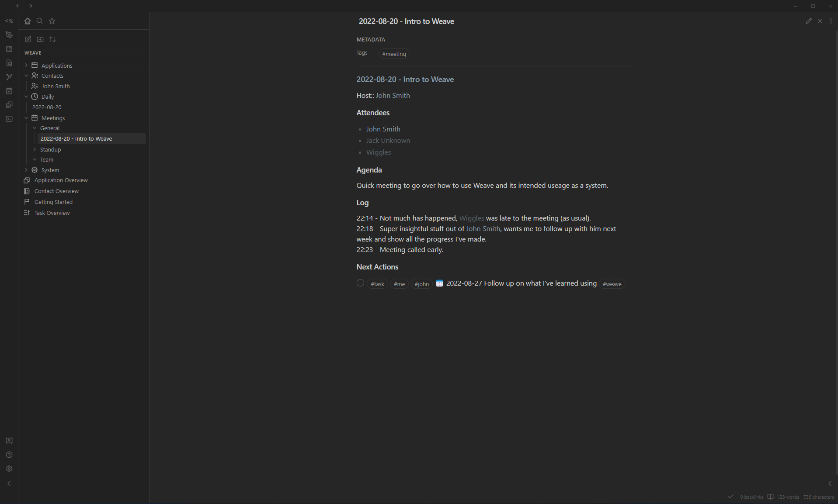Click the stacked templates ribbon icon
838x504 pixels.
coord(9,105)
